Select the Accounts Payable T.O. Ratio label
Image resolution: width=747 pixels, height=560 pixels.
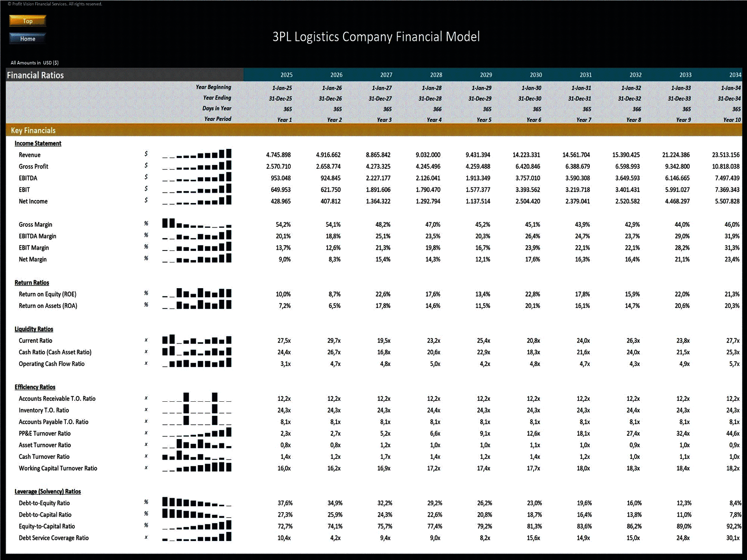[54, 422]
